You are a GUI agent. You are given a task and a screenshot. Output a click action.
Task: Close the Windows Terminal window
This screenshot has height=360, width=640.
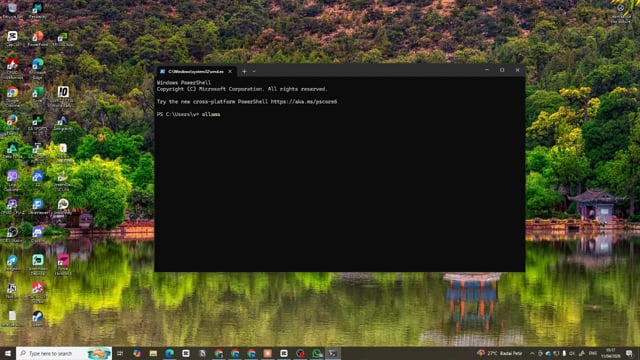click(518, 70)
